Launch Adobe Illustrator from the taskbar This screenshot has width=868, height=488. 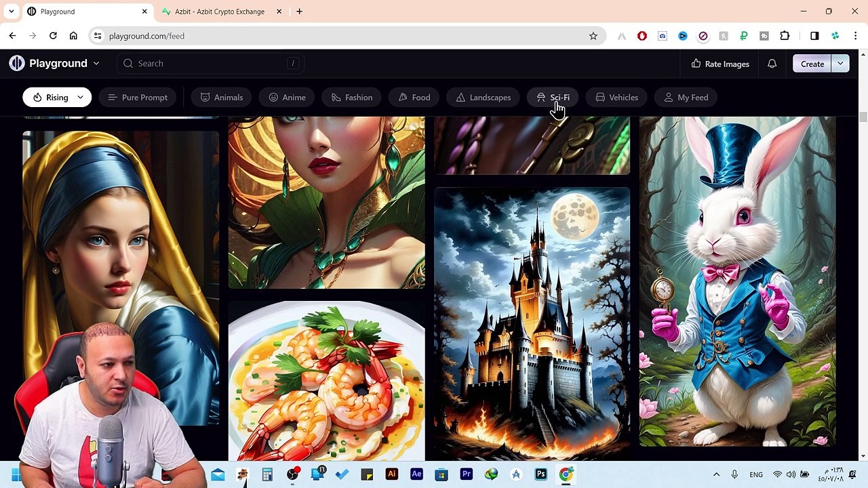point(391,474)
